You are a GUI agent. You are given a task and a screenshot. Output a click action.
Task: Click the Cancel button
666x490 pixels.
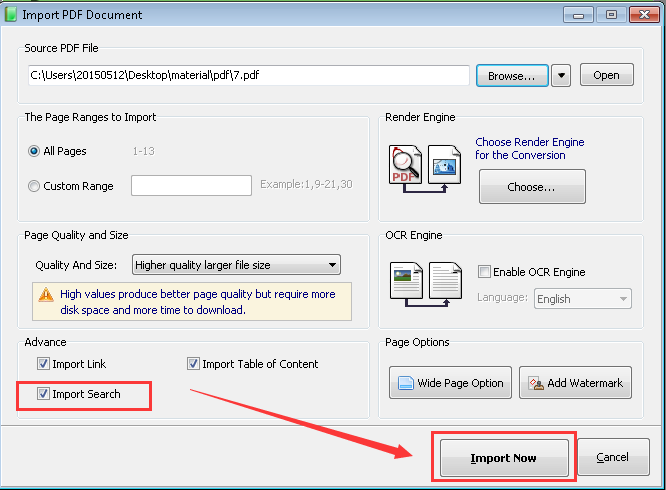pyautogui.click(x=613, y=457)
